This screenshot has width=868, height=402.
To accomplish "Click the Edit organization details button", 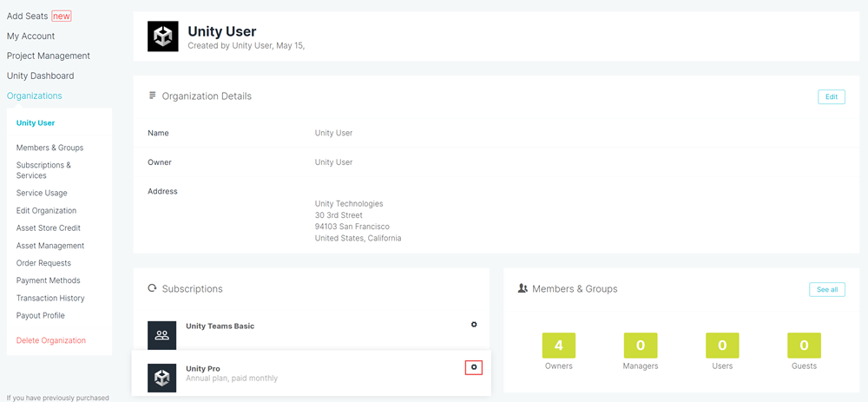I will pyautogui.click(x=832, y=96).
